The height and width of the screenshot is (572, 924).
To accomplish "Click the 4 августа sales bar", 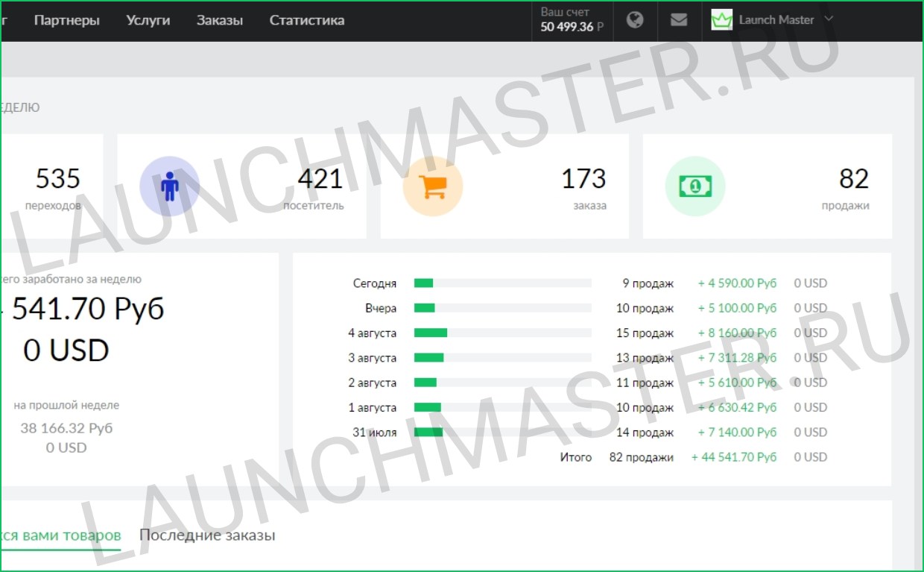I will [502, 333].
